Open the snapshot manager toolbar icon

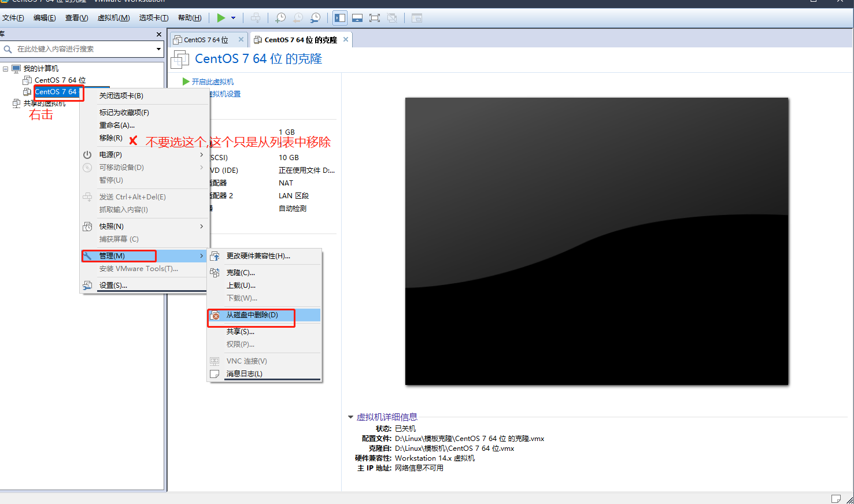pyautogui.click(x=315, y=18)
